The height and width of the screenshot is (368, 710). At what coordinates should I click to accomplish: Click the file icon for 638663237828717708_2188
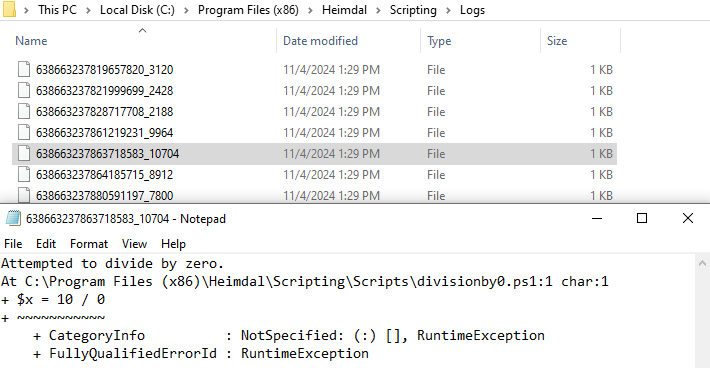[24, 111]
